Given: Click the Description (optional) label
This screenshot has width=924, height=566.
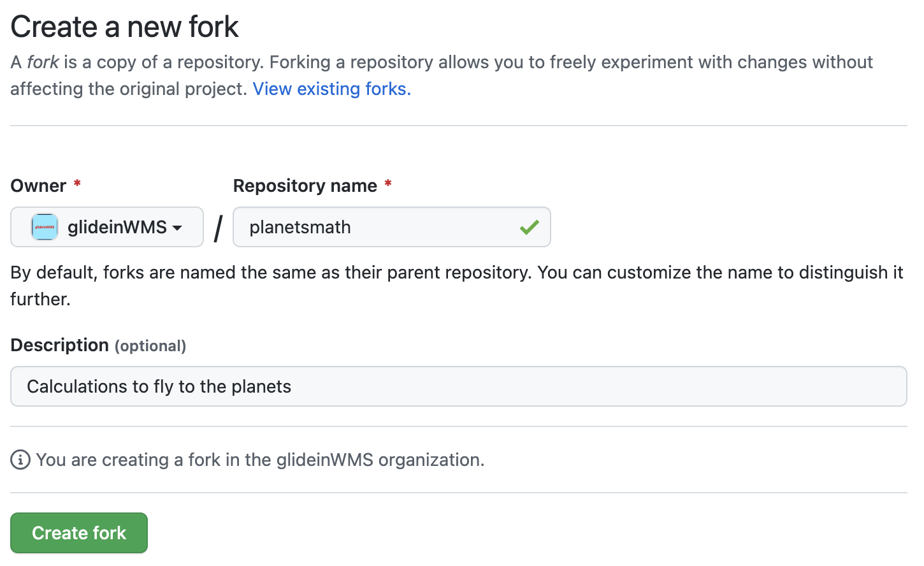Looking at the screenshot, I should click(x=99, y=345).
